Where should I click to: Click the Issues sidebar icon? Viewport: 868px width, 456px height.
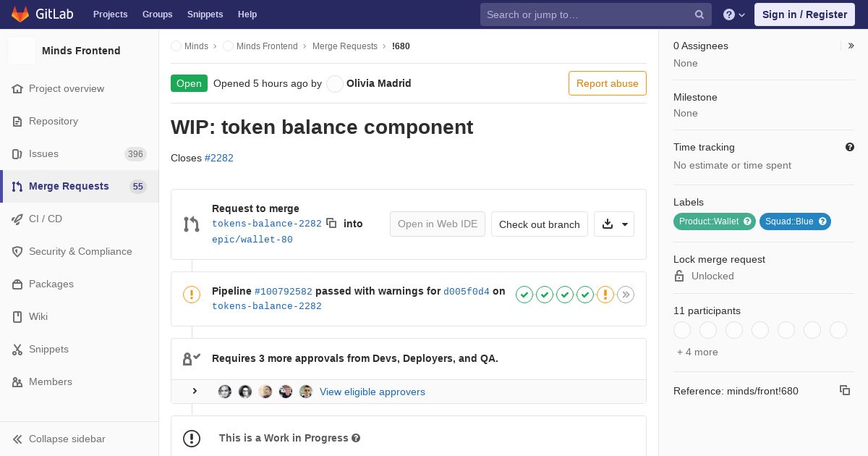(17, 153)
